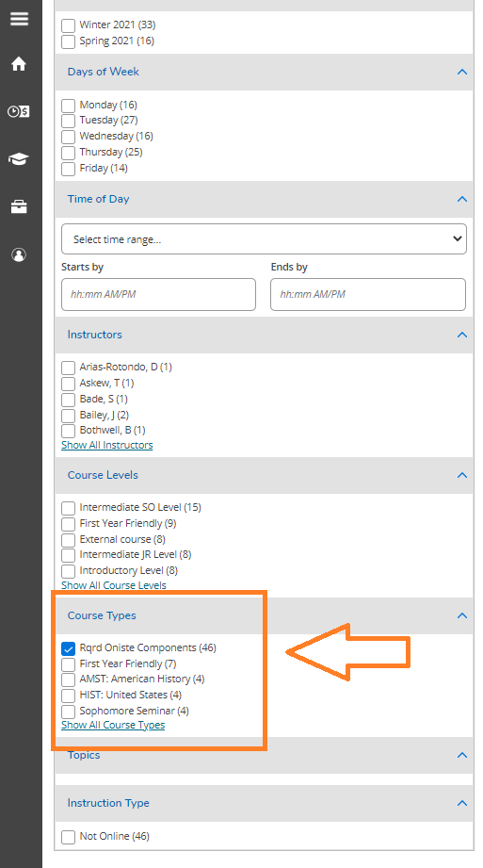Image resolution: width=483 pixels, height=868 pixels.
Task: Click the Show All Course Levels link
Action: click(113, 585)
